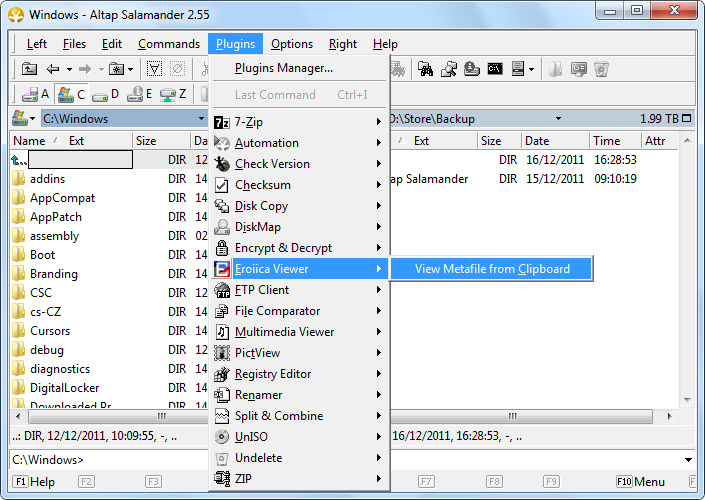This screenshot has height=500, width=705.
Task: Open Undelete plugin submenu
Action: (299, 458)
